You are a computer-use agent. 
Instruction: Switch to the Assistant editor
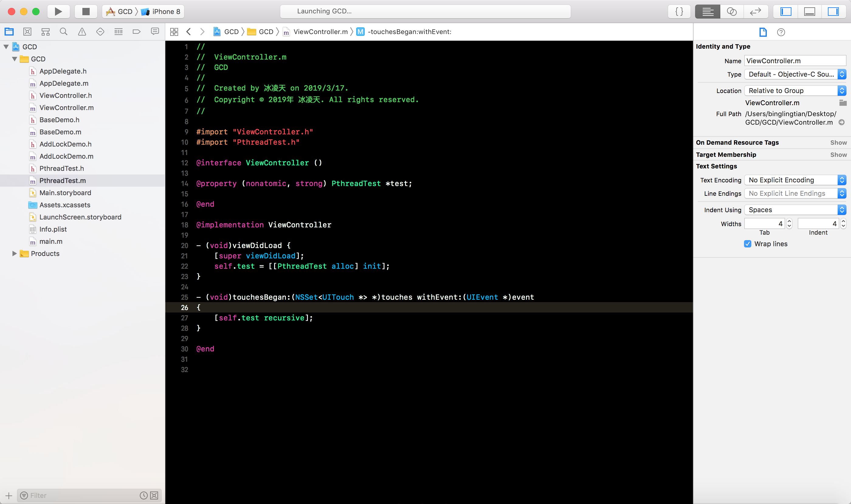click(732, 12)
